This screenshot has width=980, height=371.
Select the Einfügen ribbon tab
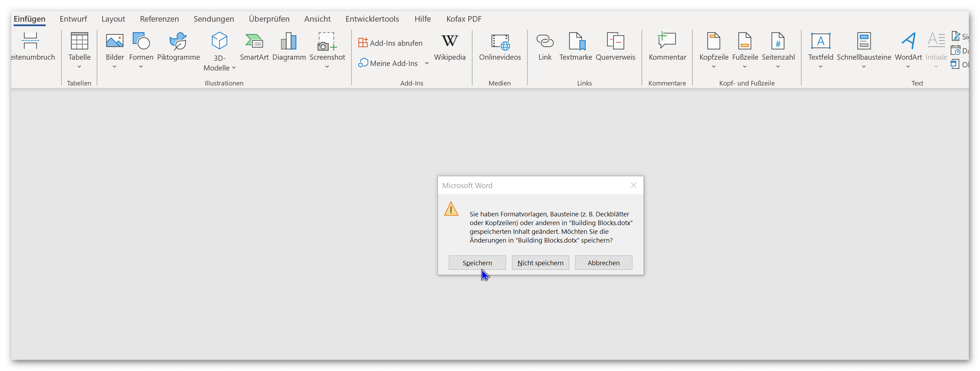click(30, 18)
